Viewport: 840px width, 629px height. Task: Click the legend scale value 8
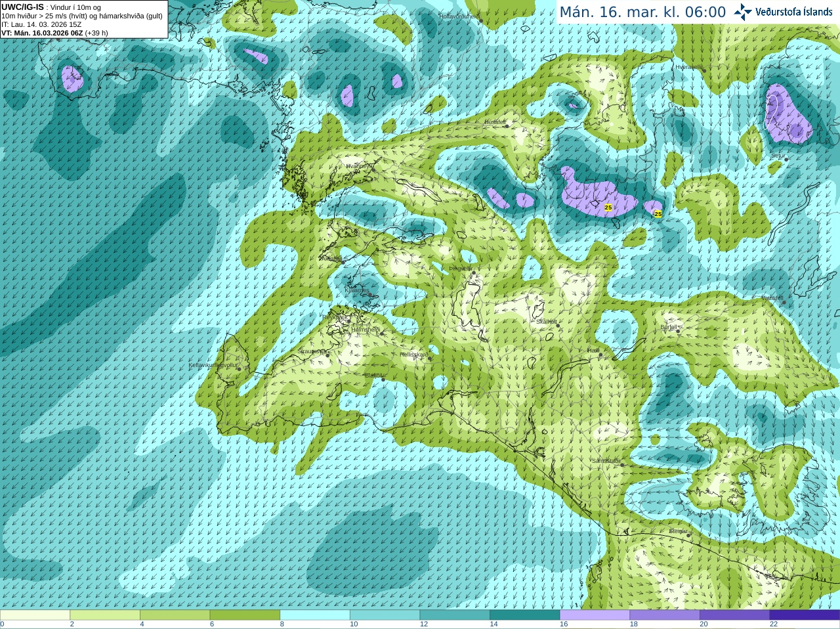282,624
